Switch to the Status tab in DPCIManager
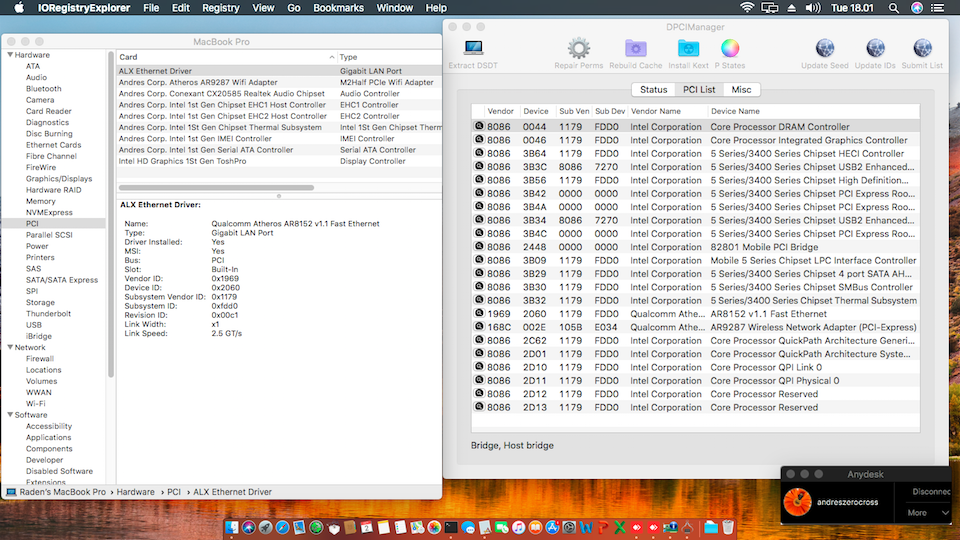Screen dimensions: 960x540 [x=653, y=89]
